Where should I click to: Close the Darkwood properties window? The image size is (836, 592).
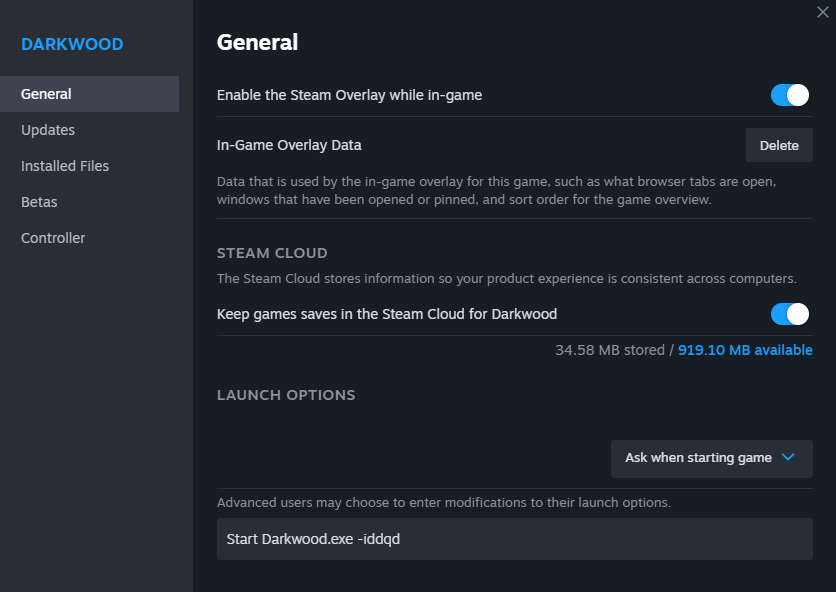[x=822, y=11]
